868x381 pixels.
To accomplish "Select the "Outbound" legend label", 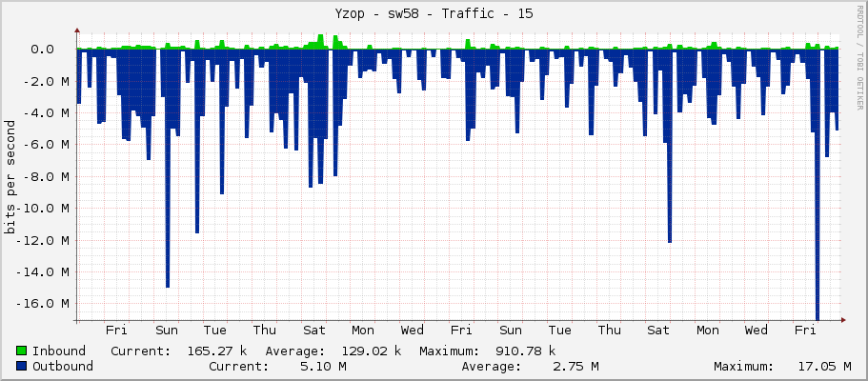I will [63, 366].
